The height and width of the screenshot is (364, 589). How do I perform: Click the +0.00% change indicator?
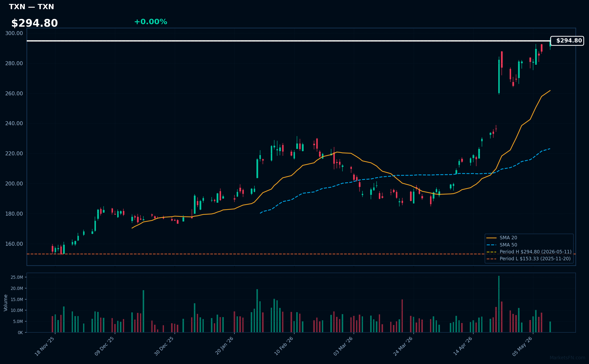click(x=151, y=22)
